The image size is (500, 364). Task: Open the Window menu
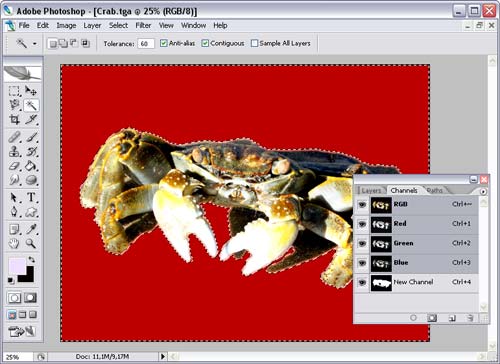click(x=193, y=25)
